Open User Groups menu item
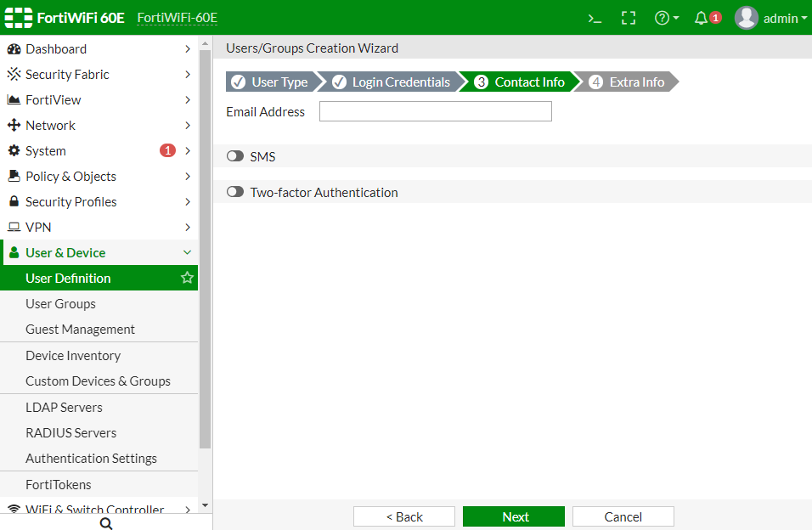This screenshot has height=530, width=812. [99, 303]
